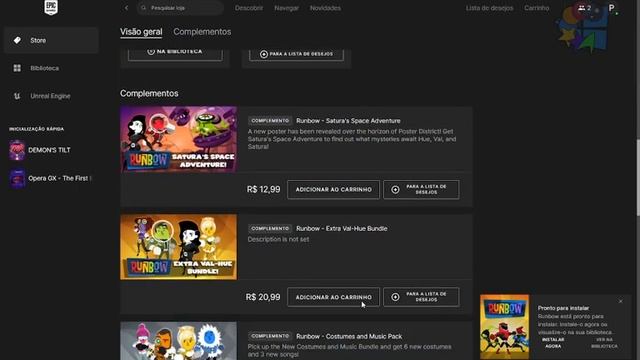The width and height of the screenshot is (640, 360).
Task: Open Runbow - Extra Val-Hue Bundle title
Action: pyautogui.click(x=342, y=229)
